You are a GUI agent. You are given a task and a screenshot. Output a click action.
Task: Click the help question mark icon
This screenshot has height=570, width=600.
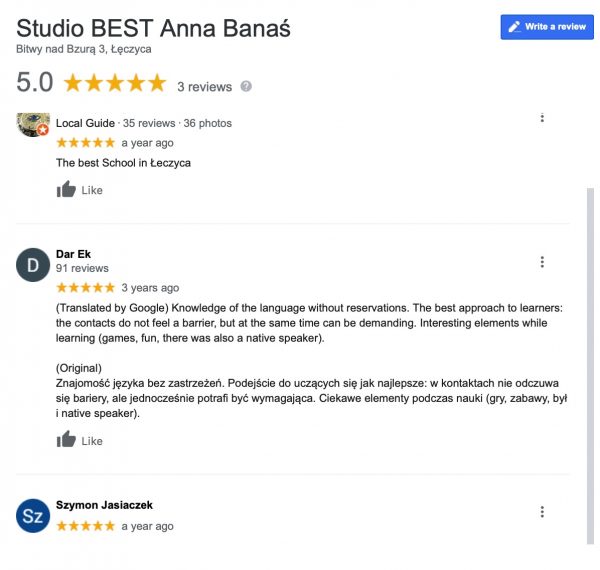(x=246, y=87)
